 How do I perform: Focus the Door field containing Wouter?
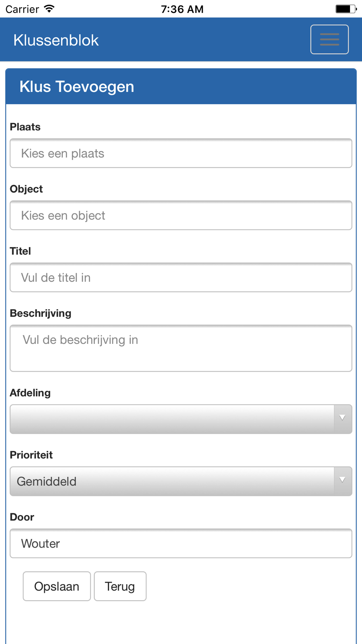(x=181, y=543)
